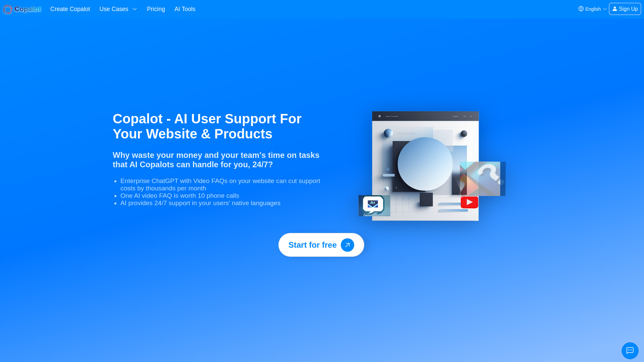The height and width of the screenshot is (362, 644).
Task: Expand the Use Cases dropdown menu
Action: point(118,9)
